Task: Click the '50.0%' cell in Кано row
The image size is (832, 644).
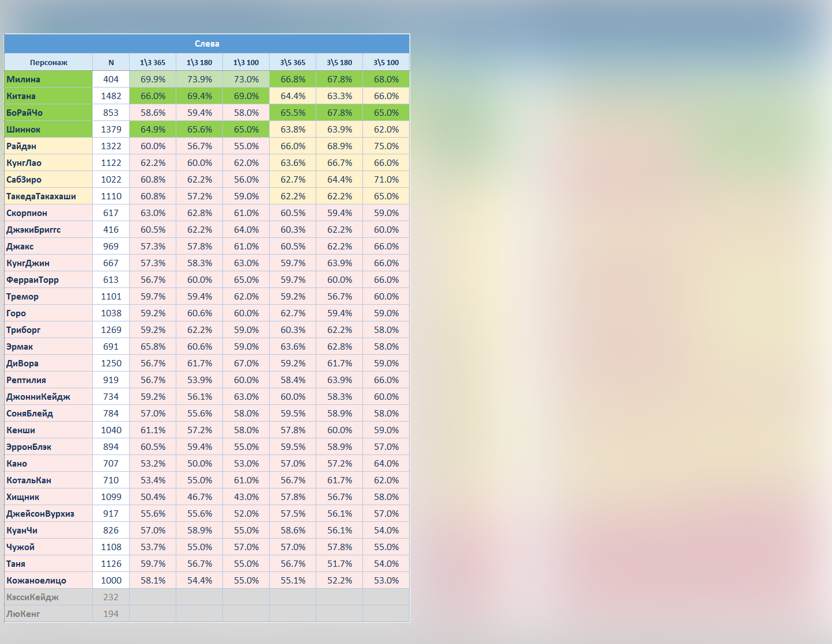Action: click(199, 464)
